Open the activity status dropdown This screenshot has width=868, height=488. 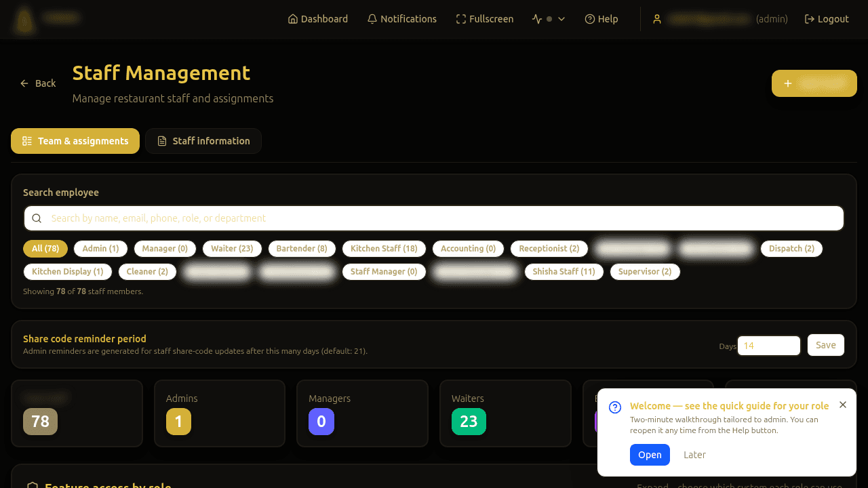point(549,19)
